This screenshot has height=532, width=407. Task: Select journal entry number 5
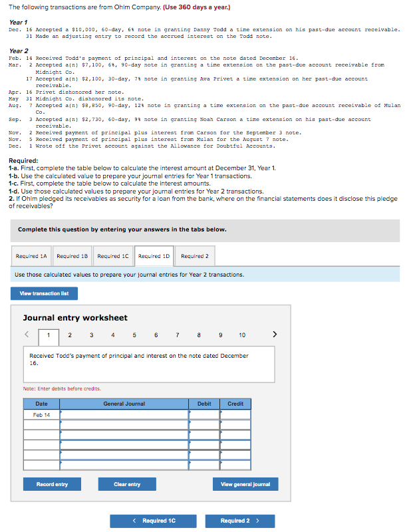click(x=134, y=335)
